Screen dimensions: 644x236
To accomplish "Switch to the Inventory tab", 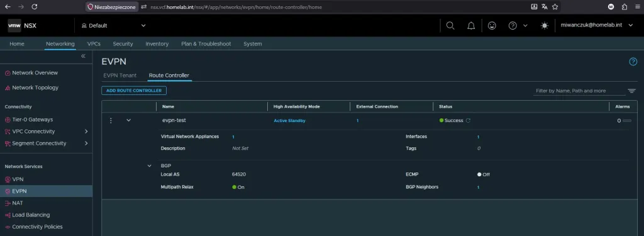I will [157, 43].
